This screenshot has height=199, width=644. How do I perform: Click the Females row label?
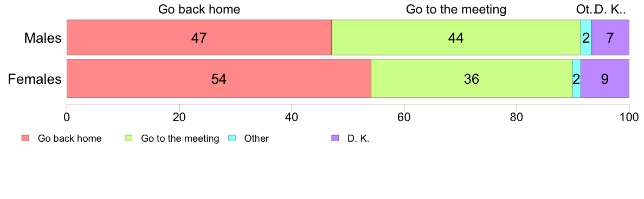click(35, 78)
